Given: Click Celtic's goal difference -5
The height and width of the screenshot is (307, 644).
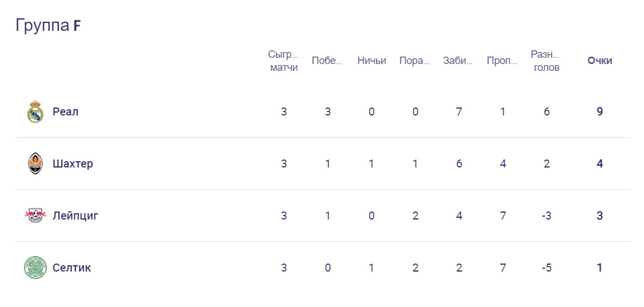Looking at the screenshot, I should click(x=546, y=268).
